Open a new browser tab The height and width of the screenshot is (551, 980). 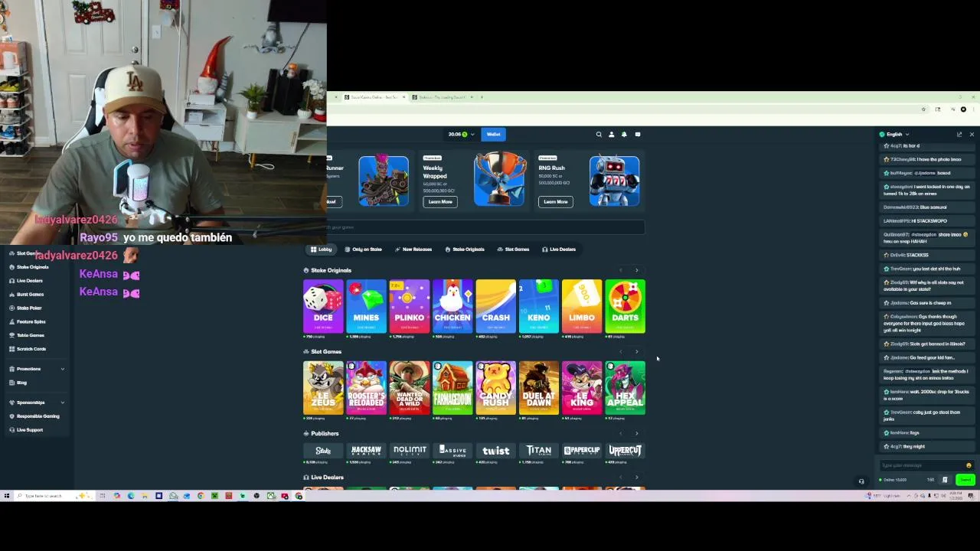pos(482,97)
